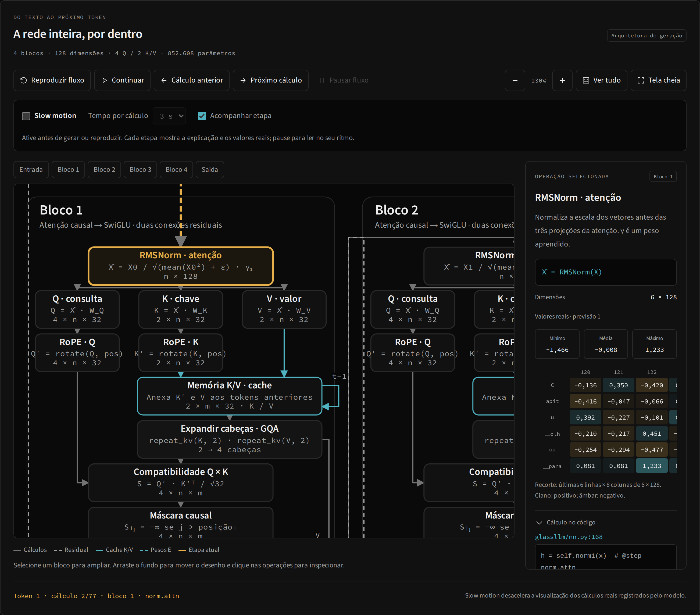Click the Reproduzir fluxo replay icon
700x615 pixels.
[x=24, y=80]
